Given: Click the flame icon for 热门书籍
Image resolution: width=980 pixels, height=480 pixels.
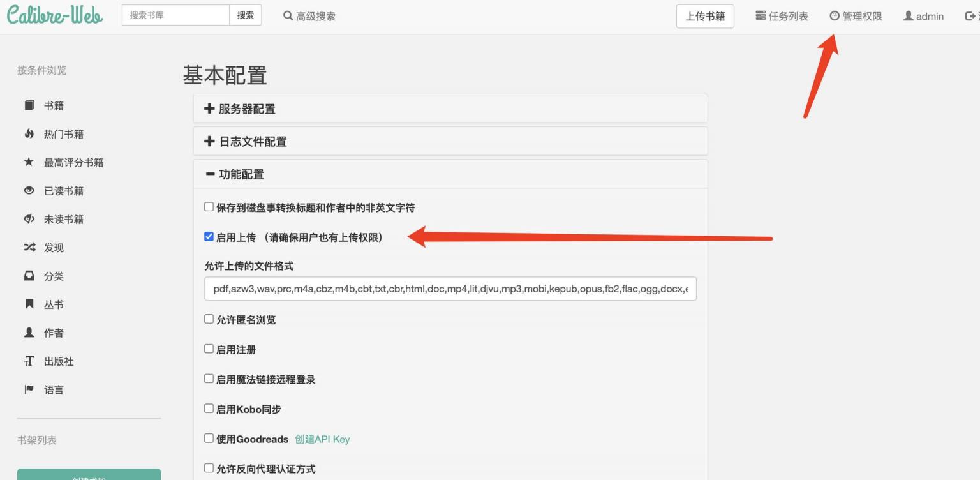Looking at the screenshot, I should (29, 133).
